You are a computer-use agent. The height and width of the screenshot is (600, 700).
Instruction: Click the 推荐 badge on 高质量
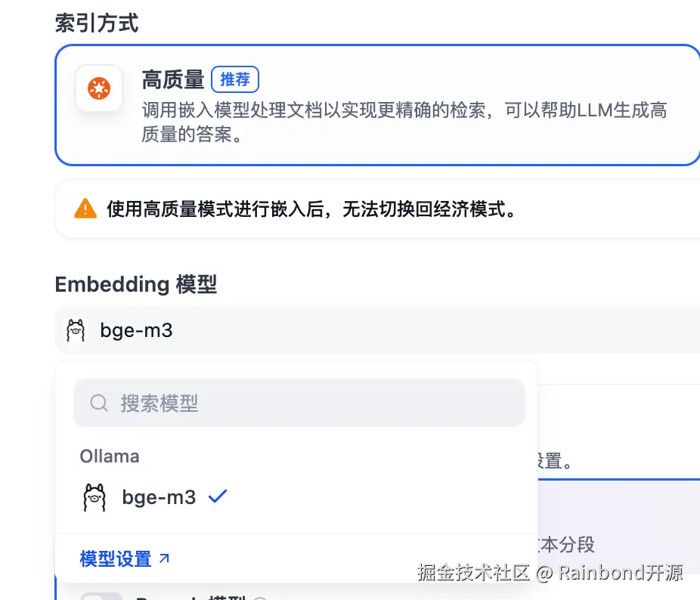pos(235,79)
